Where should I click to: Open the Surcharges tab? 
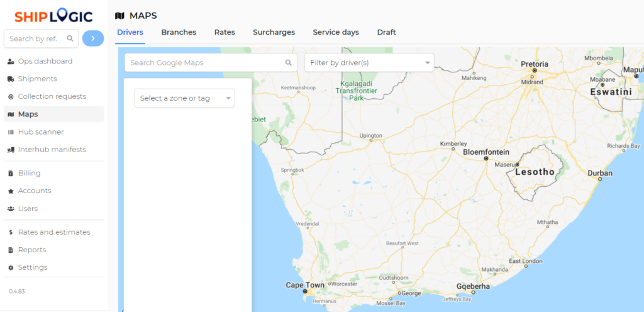[x=274, y=32]
